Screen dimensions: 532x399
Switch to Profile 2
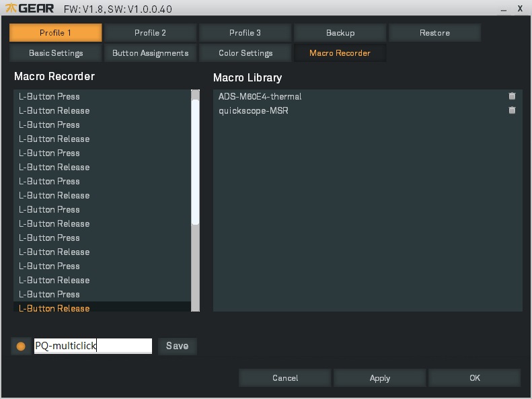(150, 32)
